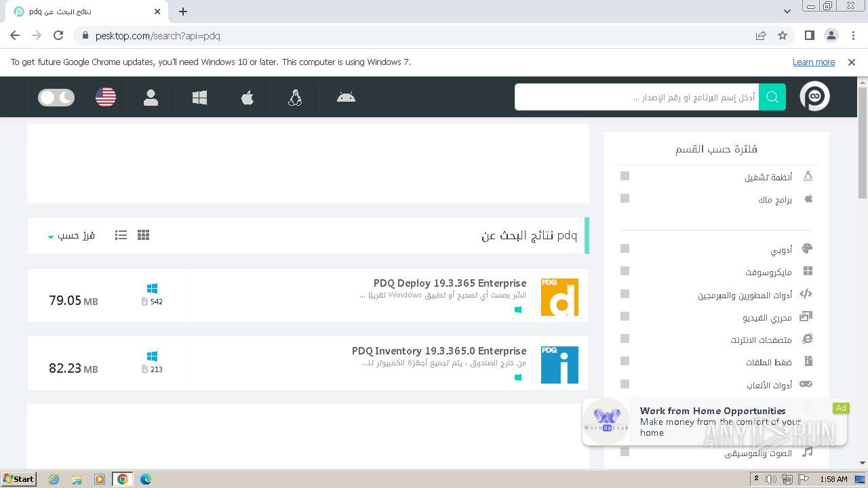Check the متصفحات الانترنت filter checkbox
Viewport: 868px width, 488px height.
(625, 339)
